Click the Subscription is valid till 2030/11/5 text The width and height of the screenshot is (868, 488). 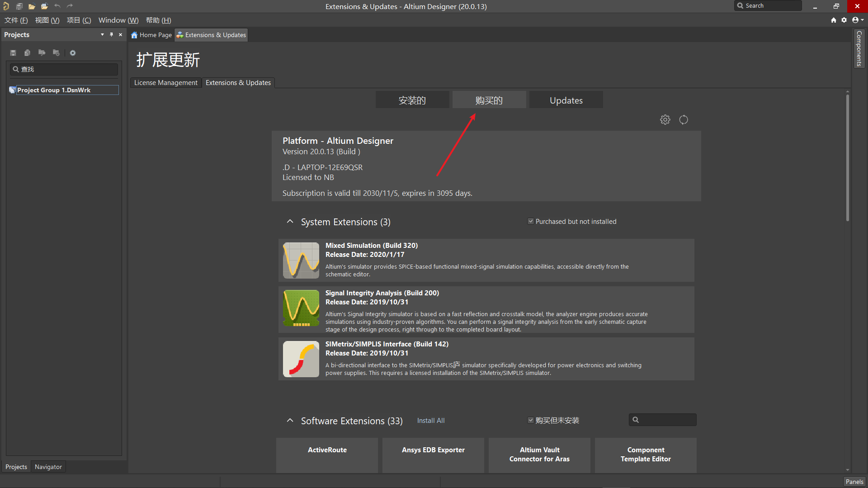pos(377,193)
